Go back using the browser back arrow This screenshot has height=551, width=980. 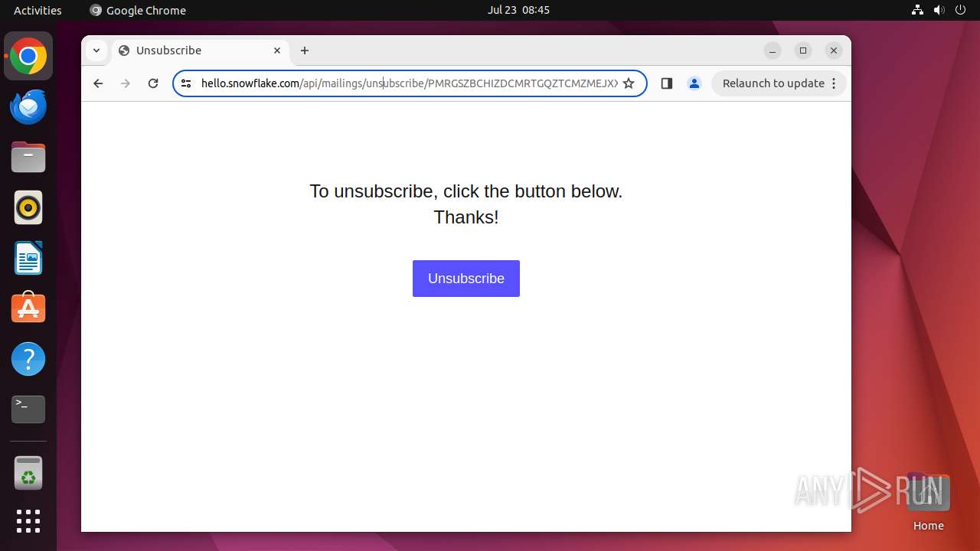coord(98,83)
